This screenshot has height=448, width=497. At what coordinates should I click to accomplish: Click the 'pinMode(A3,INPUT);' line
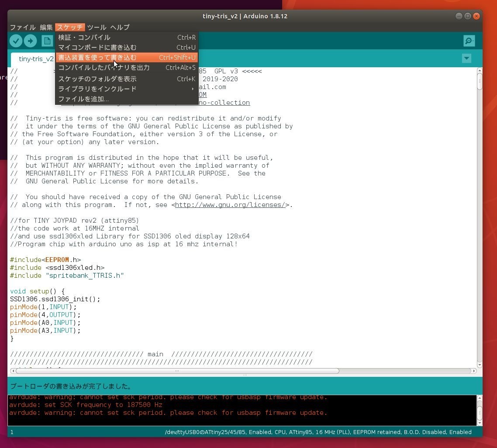[x=45, y=331]
